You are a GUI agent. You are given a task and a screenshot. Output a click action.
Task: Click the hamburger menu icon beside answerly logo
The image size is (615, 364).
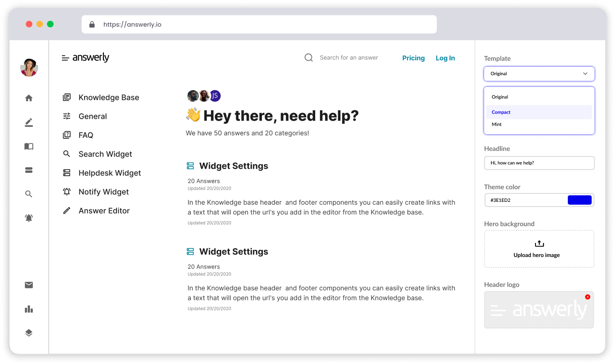pyautogui.click(x=65, y=58)
